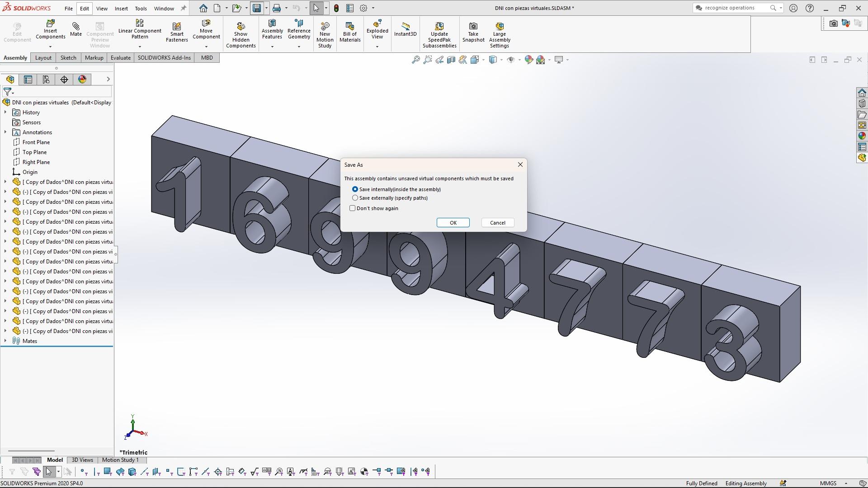Open Move Component dropdown arrow
This screenshot has height=488, width=868.
(206, 47)
